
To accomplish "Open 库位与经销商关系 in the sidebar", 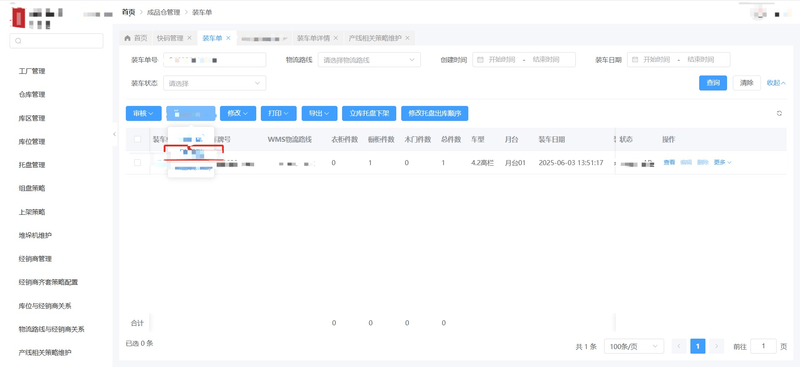I will [x=45, y=306].
